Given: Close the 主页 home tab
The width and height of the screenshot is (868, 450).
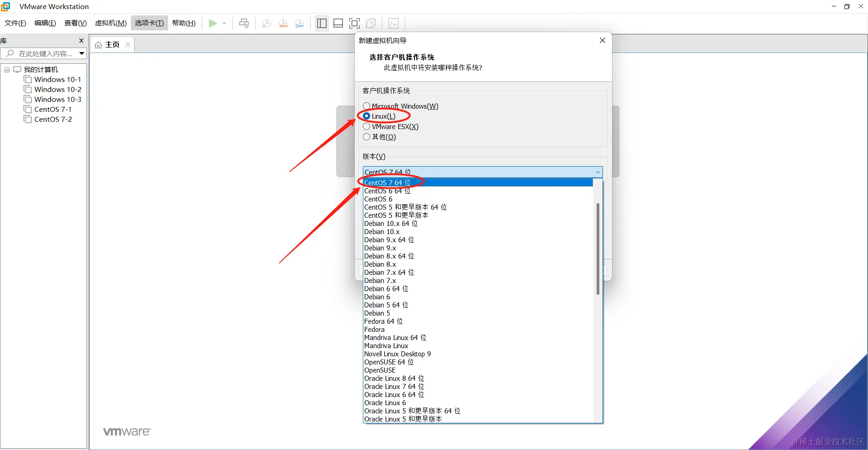Looking at the screenshot, I should tap(128, 44).
